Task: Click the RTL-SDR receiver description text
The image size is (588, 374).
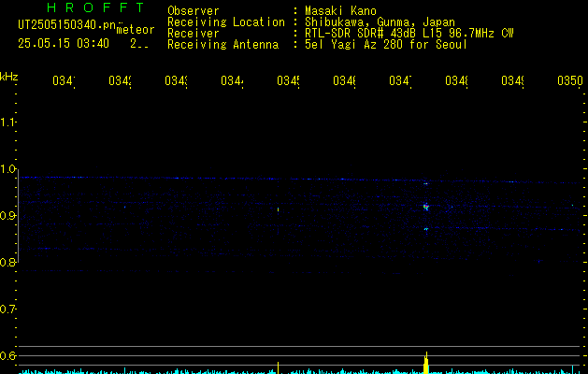Action: (409, 34)
